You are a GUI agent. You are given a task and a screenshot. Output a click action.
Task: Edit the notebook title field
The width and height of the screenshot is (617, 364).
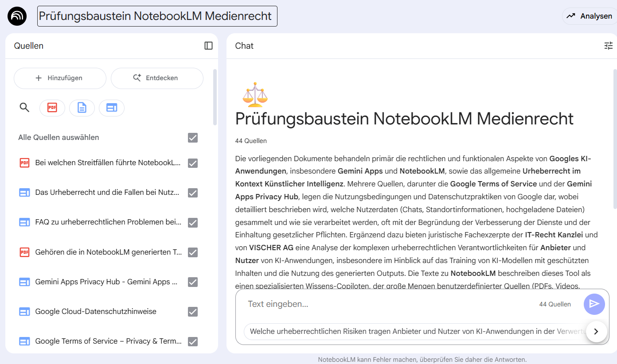click(x=157, y=16)
